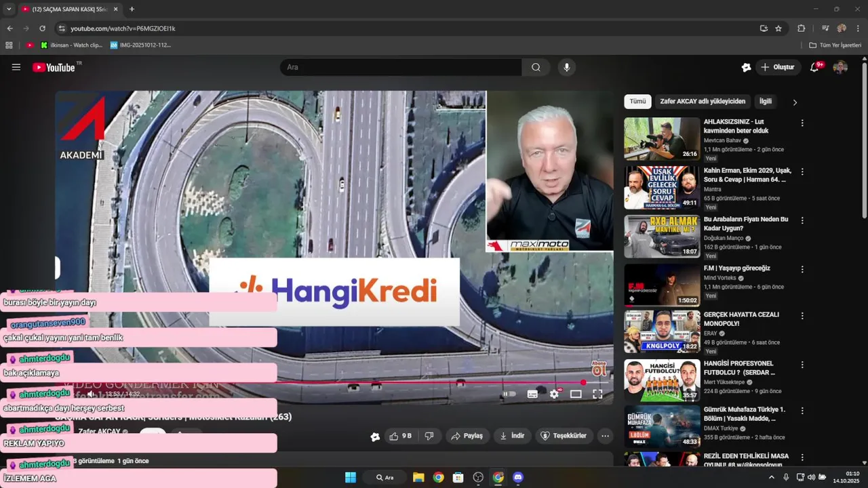Viewport: 868px width, 488px height.
Task: Open Discord from the taskbar
Action: click(518, 477)
